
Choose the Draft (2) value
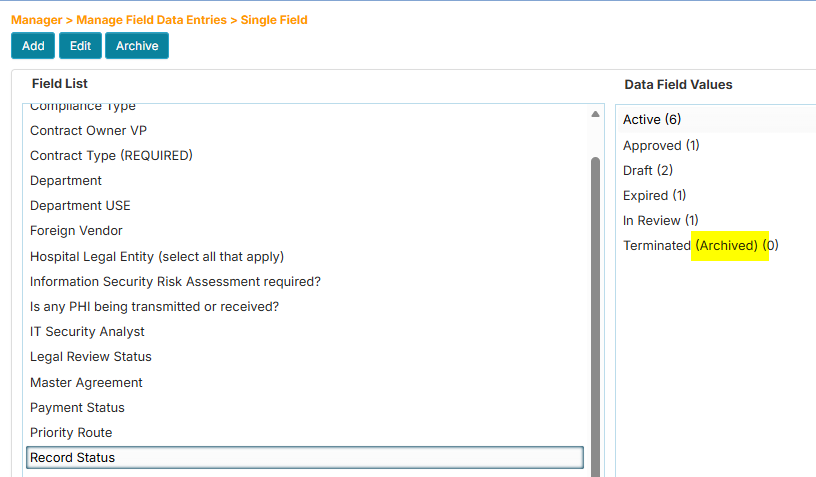pos(648,170)
